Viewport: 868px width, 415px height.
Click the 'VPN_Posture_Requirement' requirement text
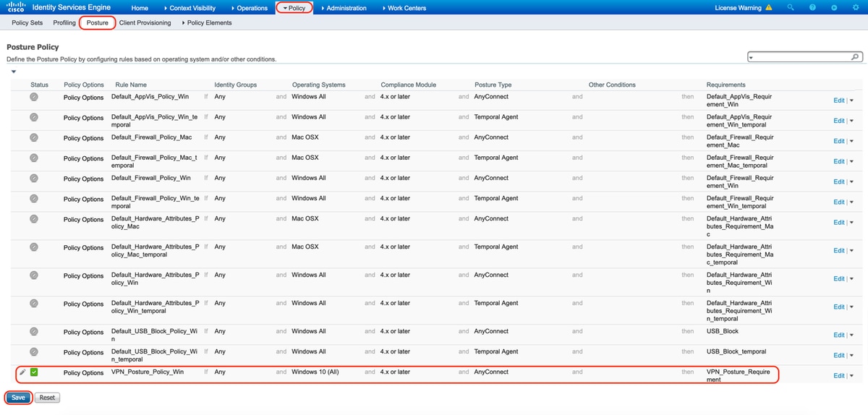point(740,375)
